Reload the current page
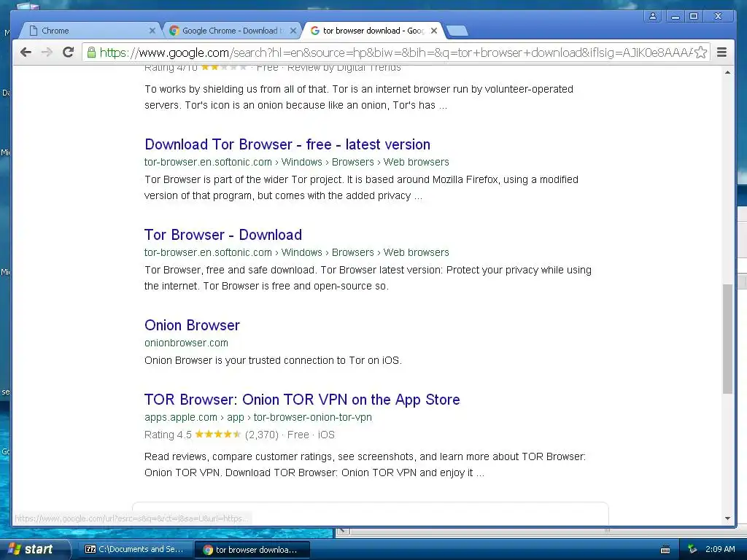The height and width of the screenshot is (560, 747). (x=68, y=52)
